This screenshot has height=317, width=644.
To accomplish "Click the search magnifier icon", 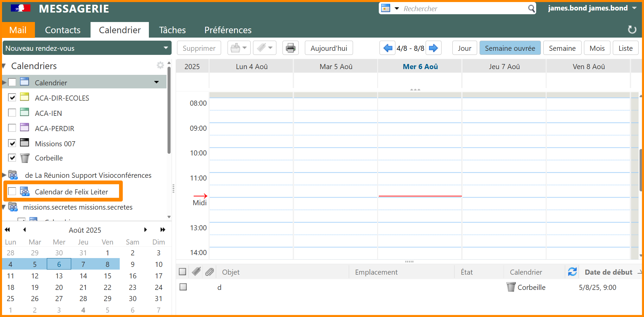I will pyautogui.click(x=531, y=8).
